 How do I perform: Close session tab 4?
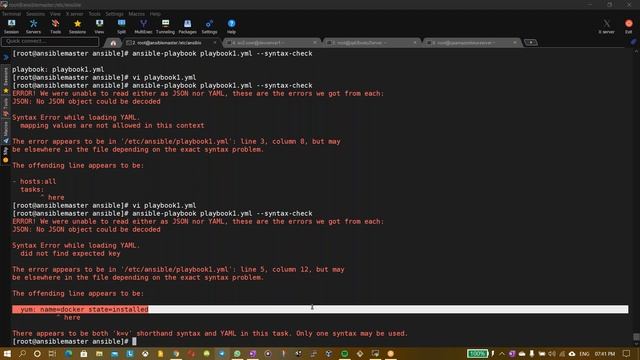pos(315,42)
